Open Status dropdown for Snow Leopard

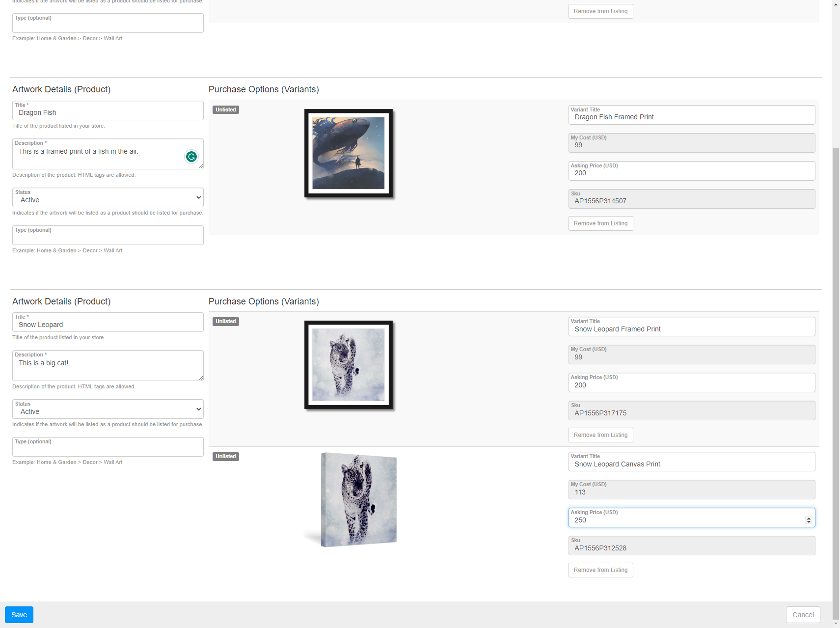(x=108, y=409)
